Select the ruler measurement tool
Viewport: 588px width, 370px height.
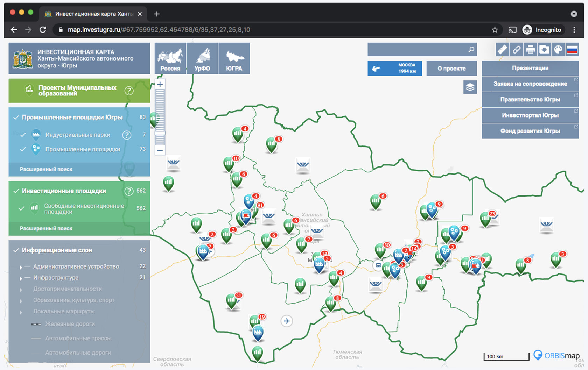click(502, 49)
